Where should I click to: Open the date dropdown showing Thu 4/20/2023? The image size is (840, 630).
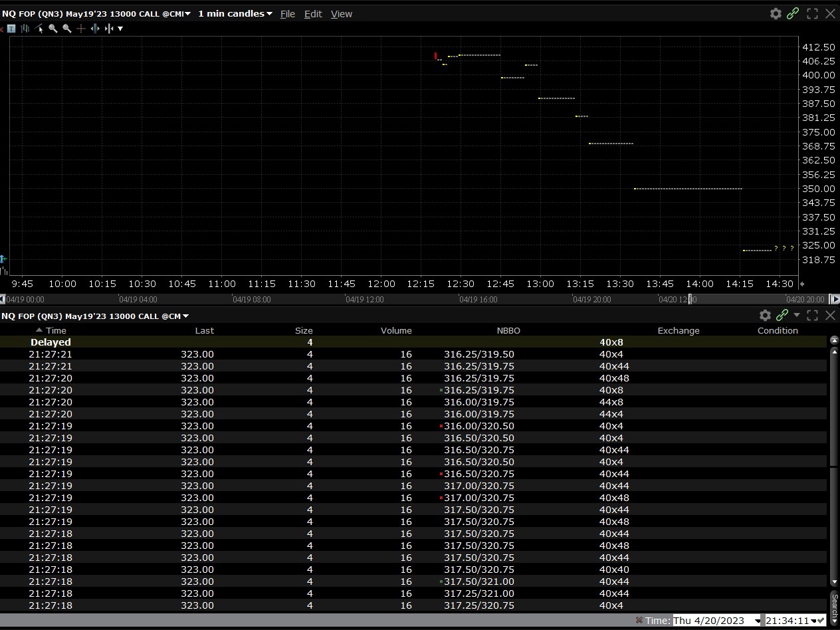[x=758, y=621]
